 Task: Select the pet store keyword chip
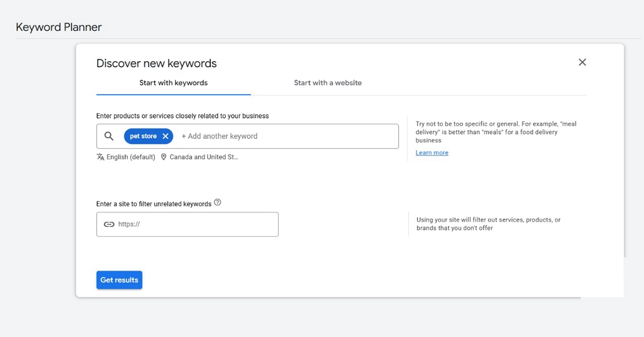pyautogui.click(x=143, y=136)
